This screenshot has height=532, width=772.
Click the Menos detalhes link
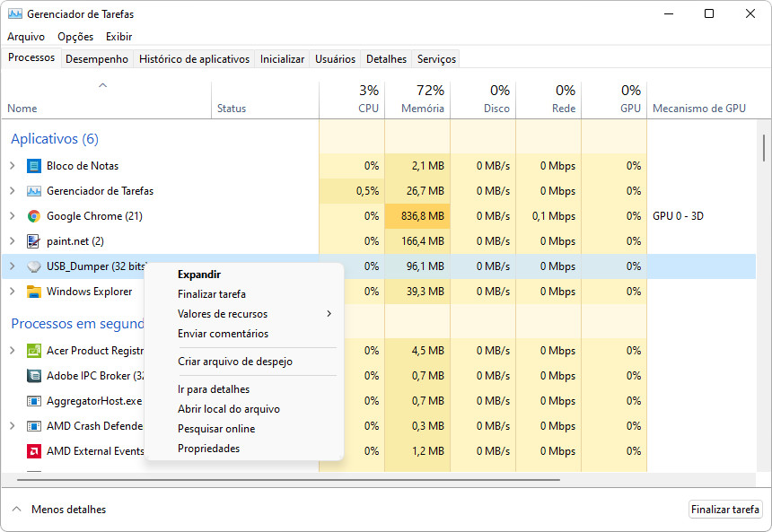click(68, 509)
